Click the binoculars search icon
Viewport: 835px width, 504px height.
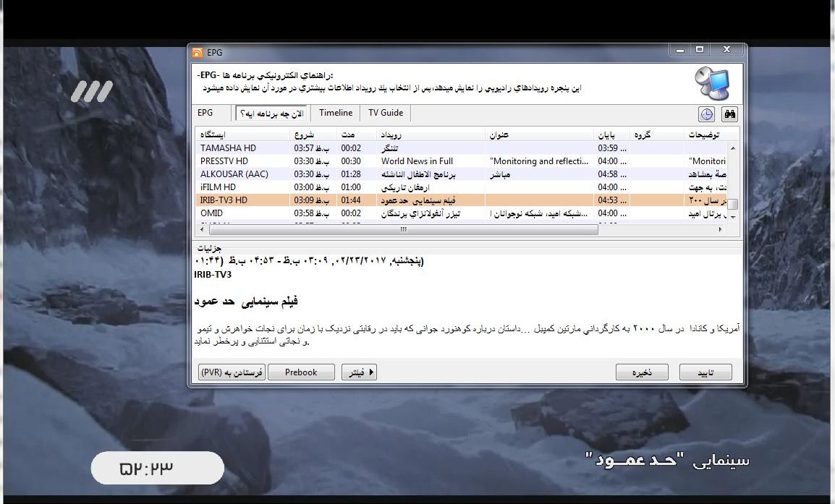729,114
